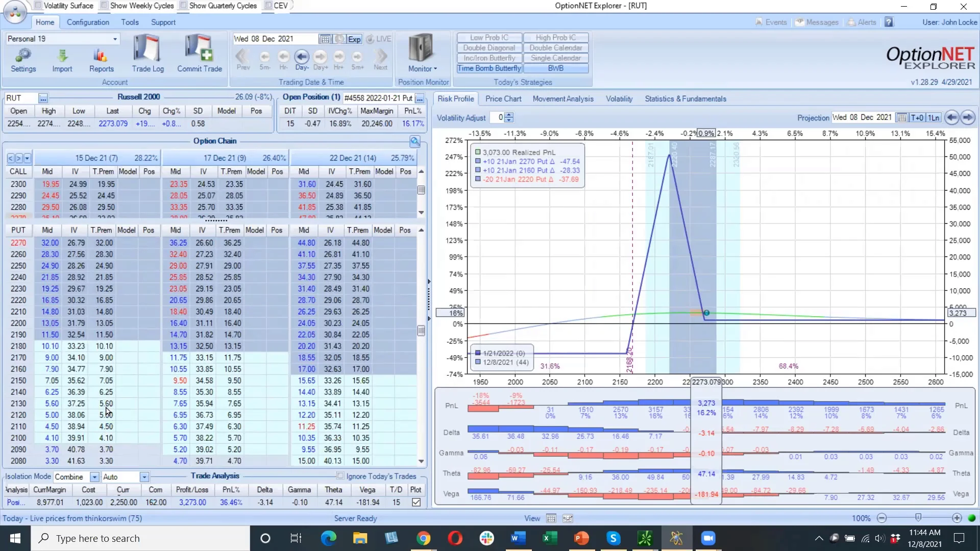Click the chart View icon in status bar
Screen dimensions: 980x551
[x=568, y=518]
